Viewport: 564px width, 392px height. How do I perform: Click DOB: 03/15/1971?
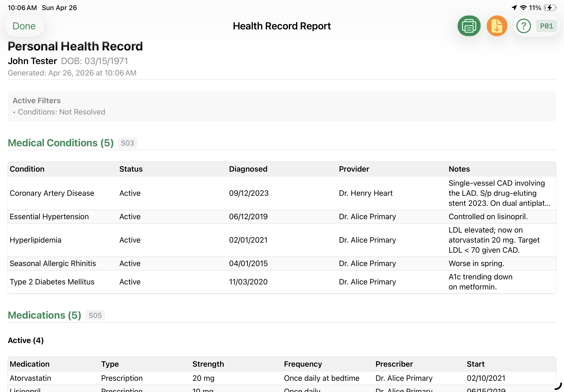click(95, 61)
